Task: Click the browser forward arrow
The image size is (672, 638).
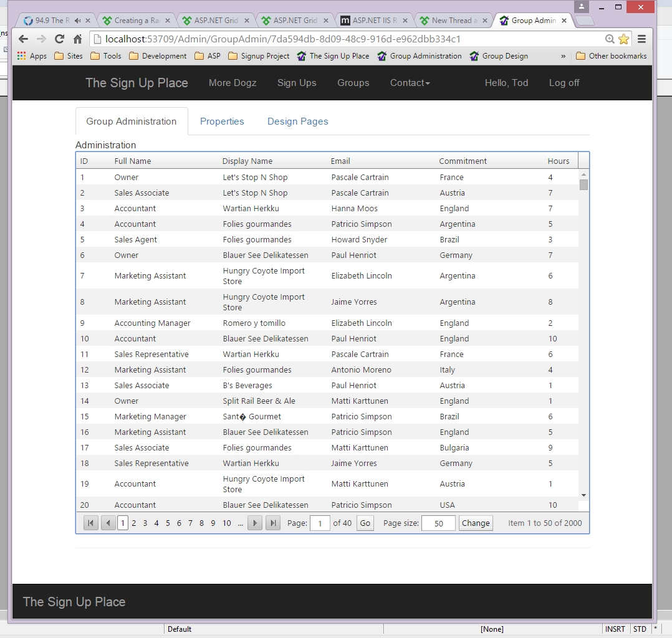Action: pyautogui.click(x=42, y=39)
